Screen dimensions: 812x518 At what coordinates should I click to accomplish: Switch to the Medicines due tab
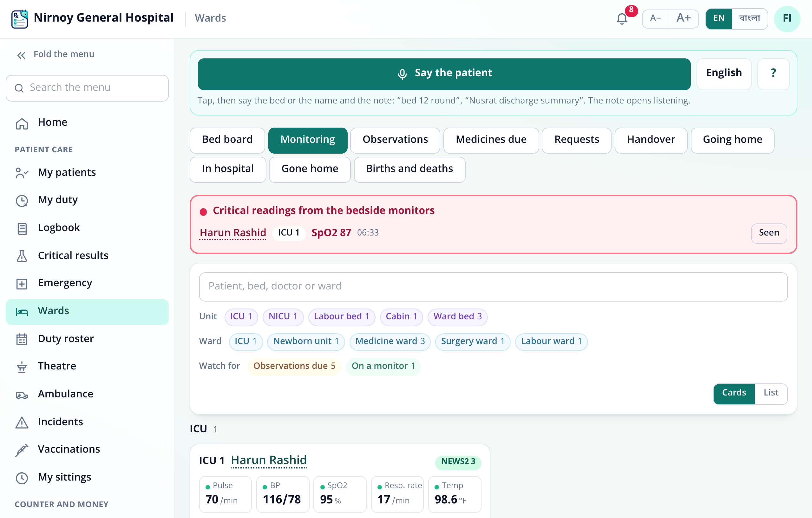[491, 140]
